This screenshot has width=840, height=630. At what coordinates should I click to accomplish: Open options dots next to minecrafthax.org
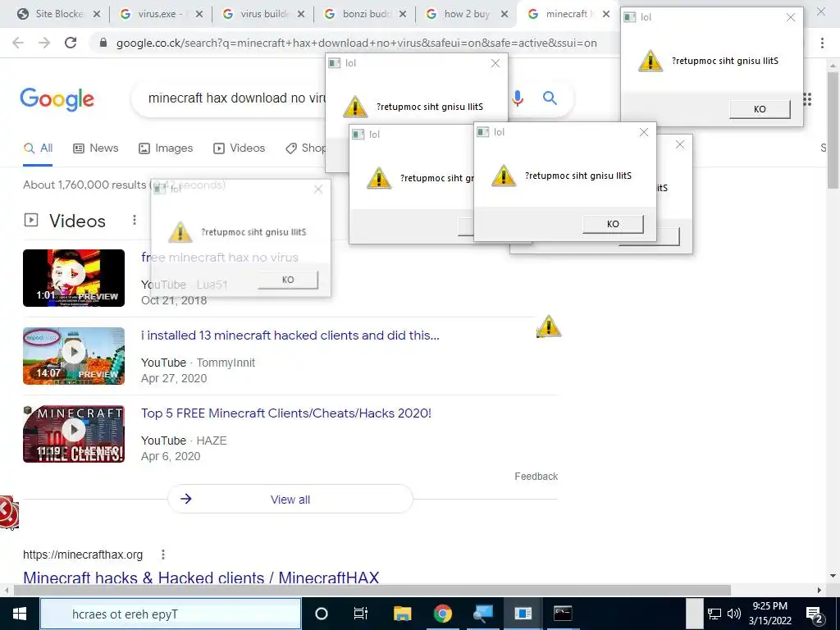[163, 555]
